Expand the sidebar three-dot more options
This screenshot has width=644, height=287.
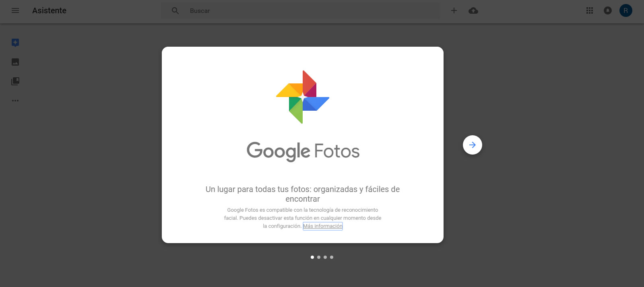[15, 101]
